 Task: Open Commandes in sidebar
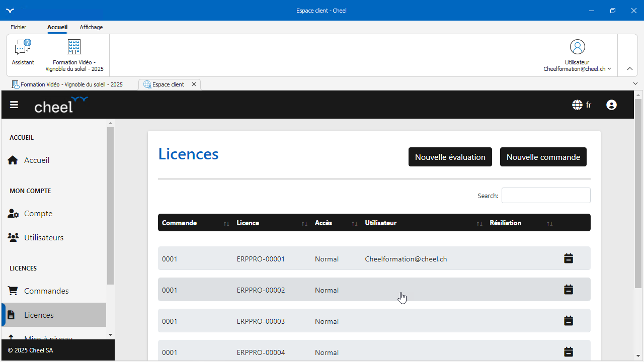pyautogui.click(x=54, y=291)
